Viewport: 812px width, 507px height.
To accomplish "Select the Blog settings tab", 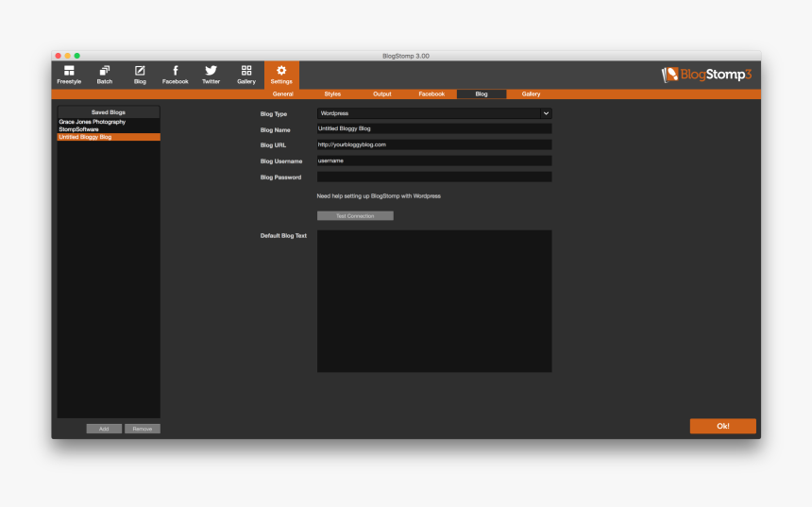I will point(482,93).
